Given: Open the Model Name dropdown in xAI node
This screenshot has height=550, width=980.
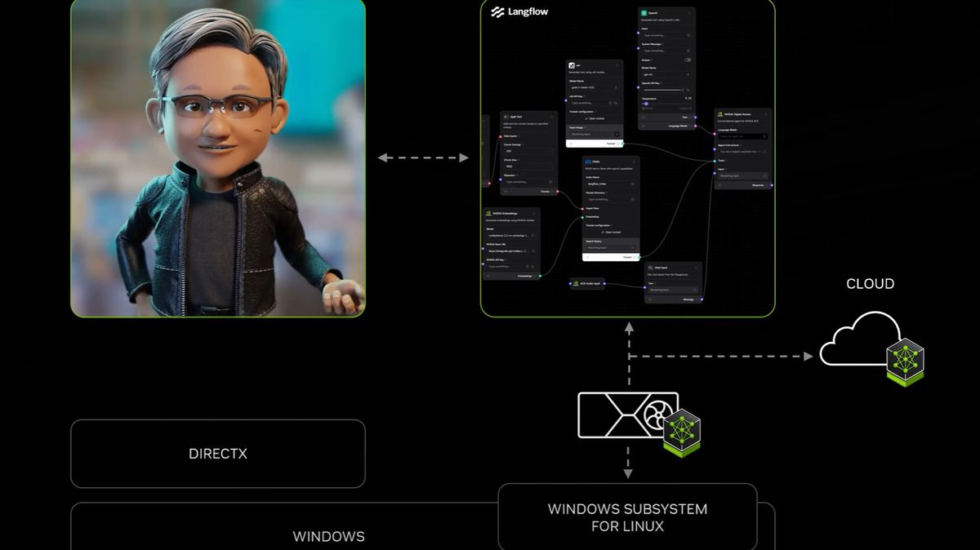Looking at the screenshot, I should click(x=594, y=87).
